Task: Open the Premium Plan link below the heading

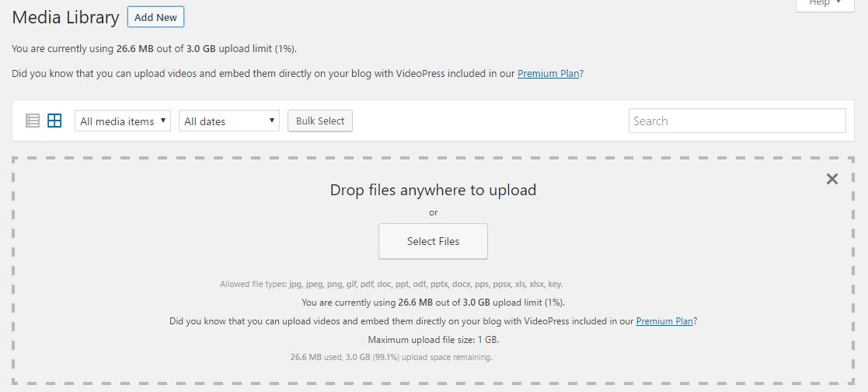Action: coord(548,74)
